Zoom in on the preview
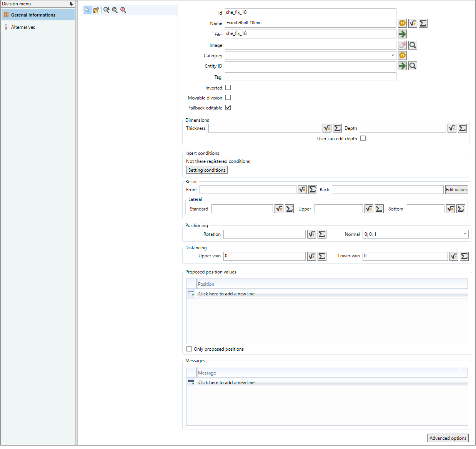The height and width of the screenshot is (449, 476). tap(107, 10)
